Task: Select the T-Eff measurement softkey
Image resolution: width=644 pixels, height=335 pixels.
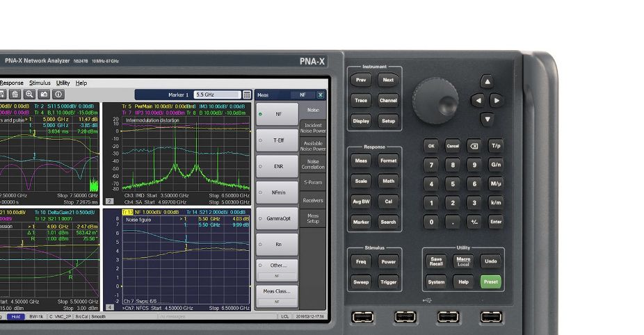Action: coord(277,140)
